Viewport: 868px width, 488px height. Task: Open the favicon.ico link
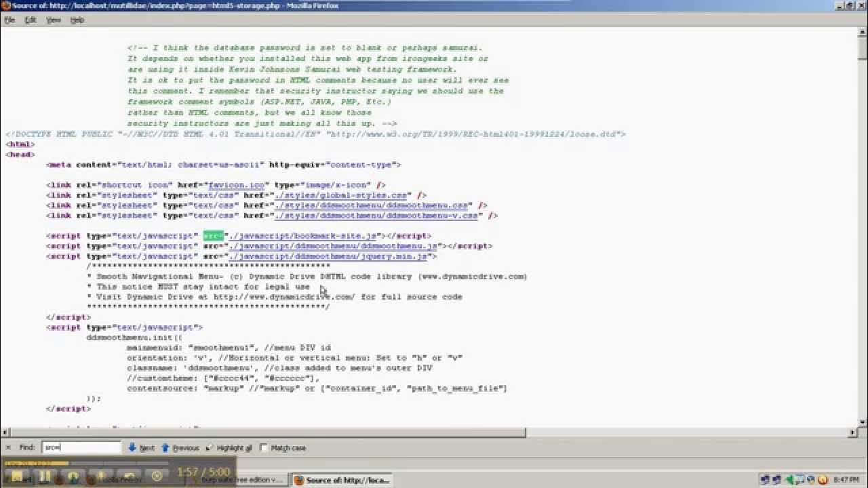point(237,185)
